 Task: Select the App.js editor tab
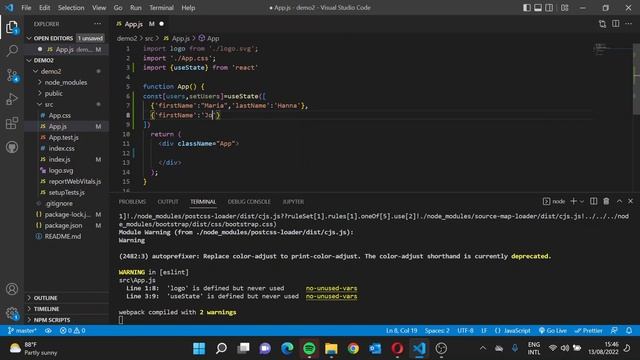click(139, 24)
